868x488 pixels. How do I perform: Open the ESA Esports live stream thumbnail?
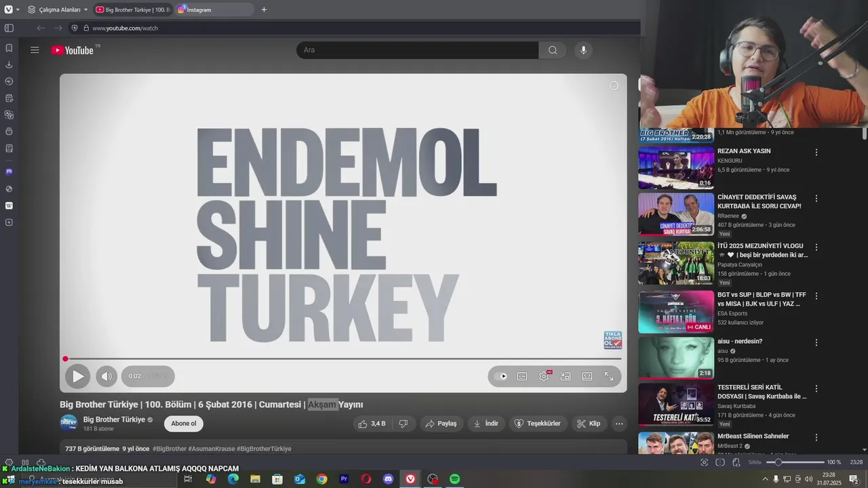(676, 312)
